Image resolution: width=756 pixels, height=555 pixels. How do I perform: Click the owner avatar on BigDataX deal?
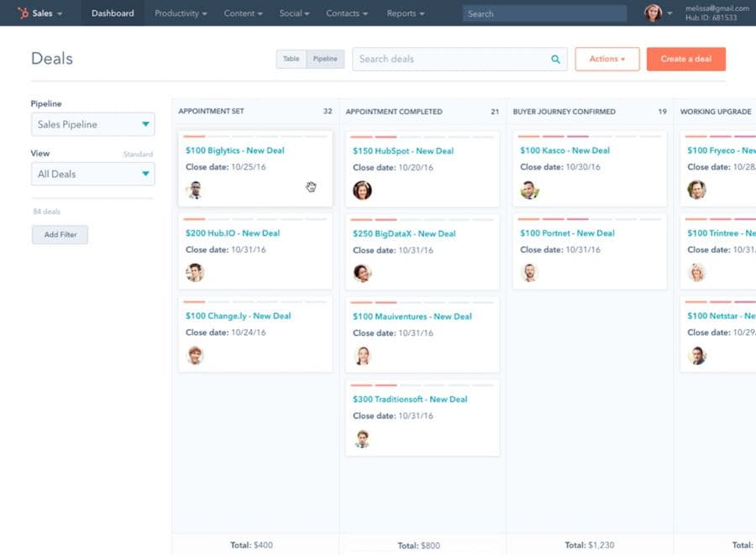coord(362,273)
